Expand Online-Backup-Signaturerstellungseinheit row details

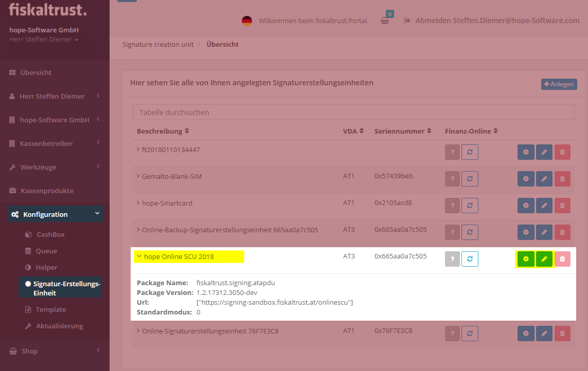pos(138,229)
